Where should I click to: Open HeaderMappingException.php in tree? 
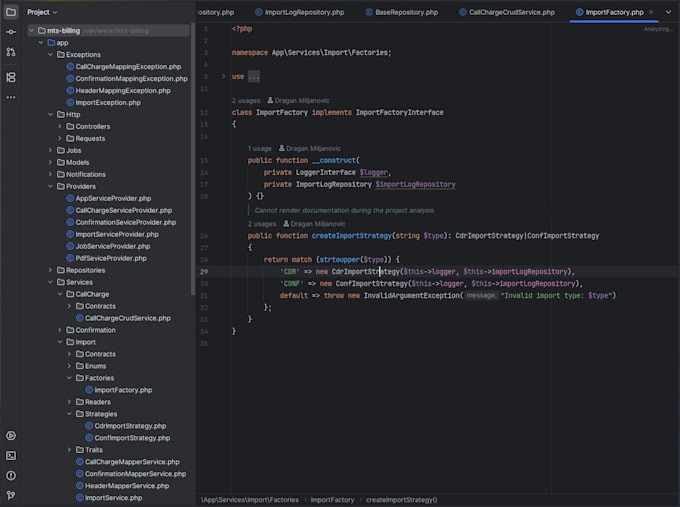[x=118, y=91]
